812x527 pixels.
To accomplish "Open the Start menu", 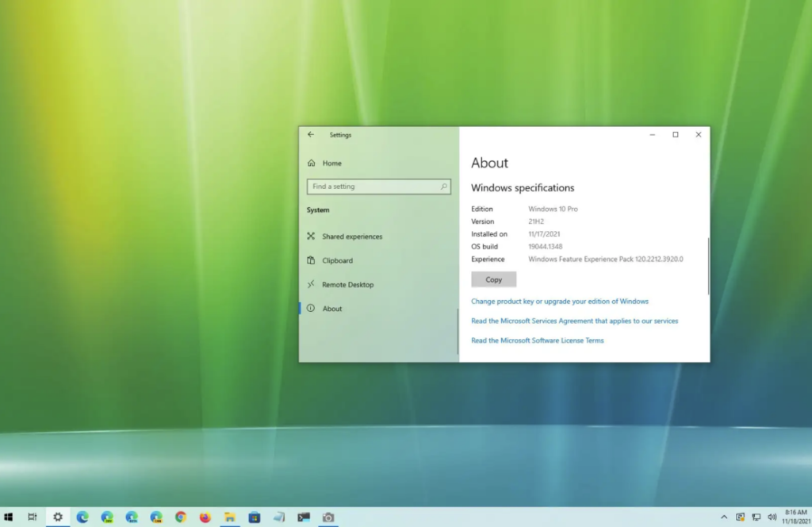I will pos(9,517).
